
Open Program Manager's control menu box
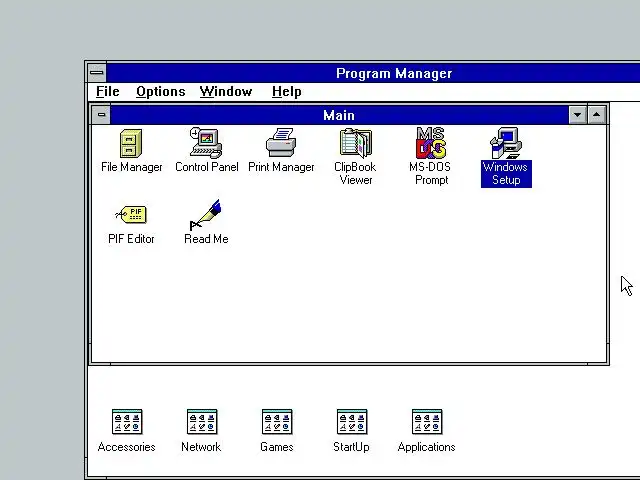[97, 73]
